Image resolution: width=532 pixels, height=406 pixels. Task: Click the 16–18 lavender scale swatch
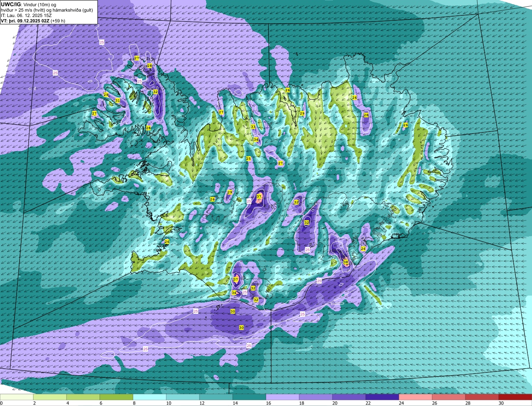[x=283, y=397]
